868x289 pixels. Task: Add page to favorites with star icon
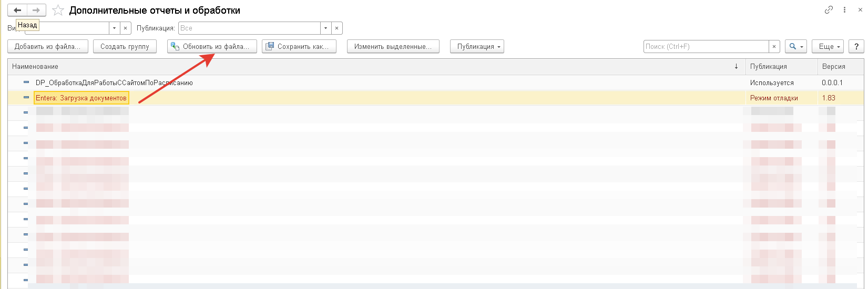pos(58,11)
